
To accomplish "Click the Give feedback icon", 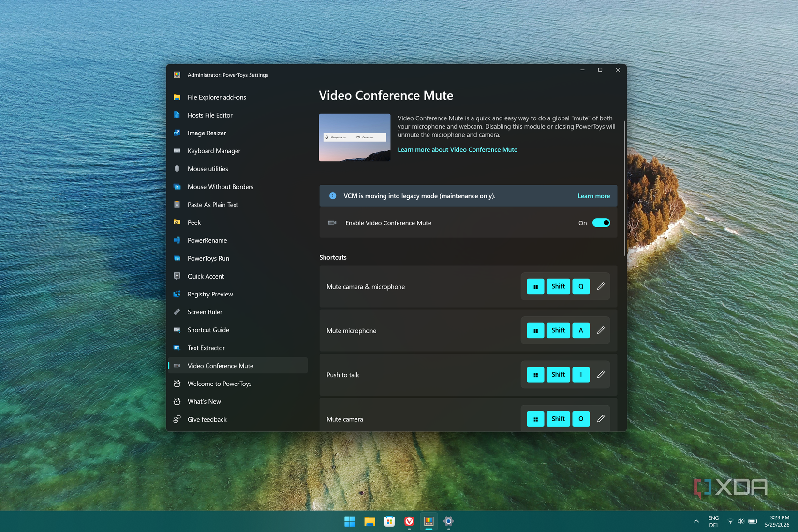I will point(177,419).
